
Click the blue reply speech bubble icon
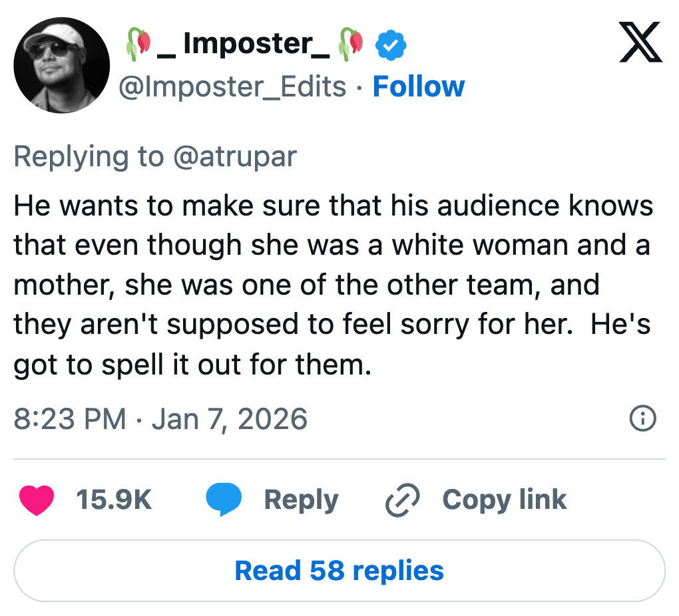click(223, 500)
